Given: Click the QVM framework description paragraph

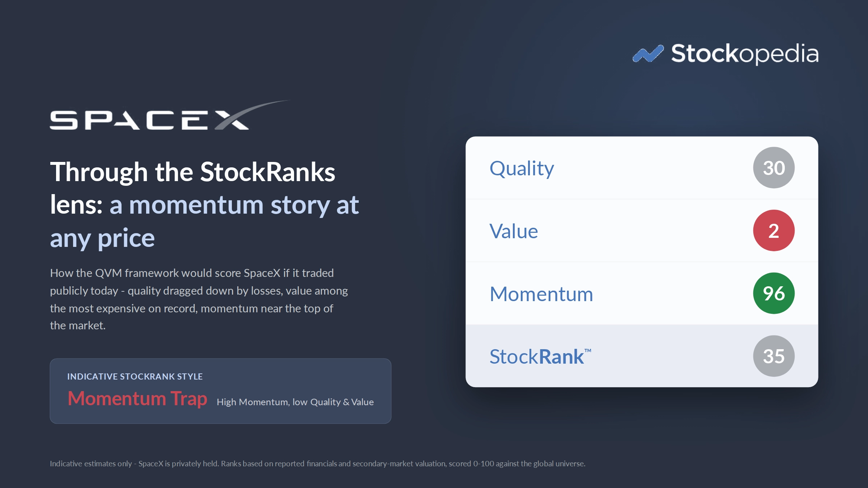Looking at the screenshot, I should (x=199, y=299).
